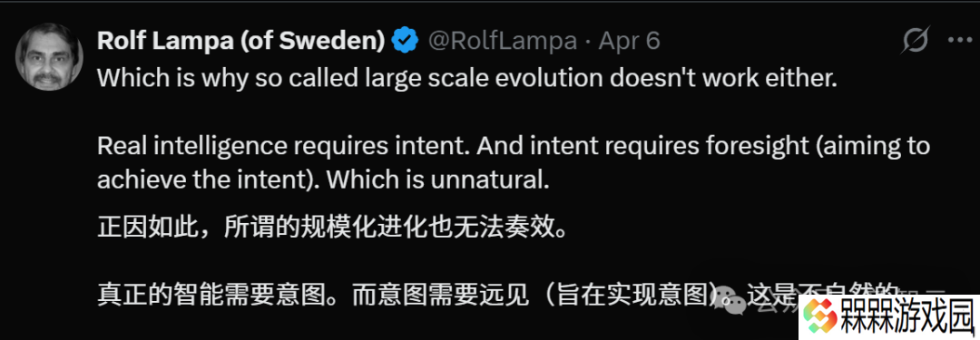Open the Rolf Lampa display name link
Screen dimensions: 980x340
(241, 41)
